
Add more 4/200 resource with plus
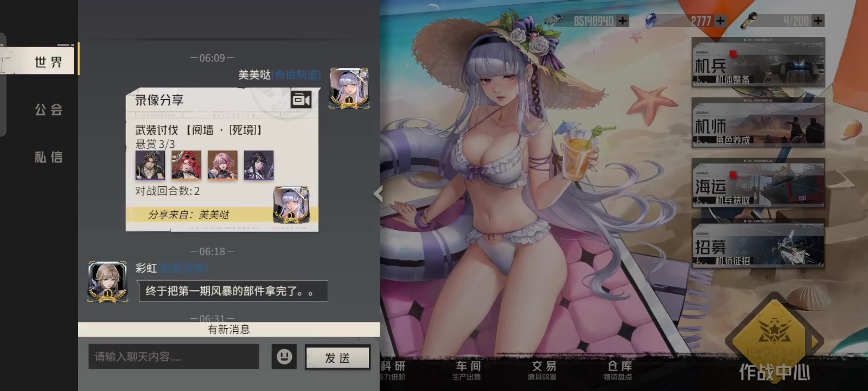pos(818,21)
